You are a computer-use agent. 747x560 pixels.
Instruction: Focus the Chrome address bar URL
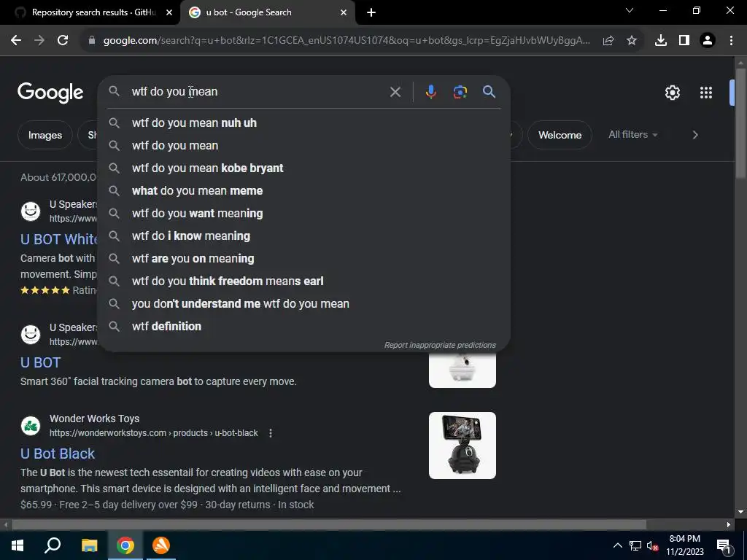(347, 41)
